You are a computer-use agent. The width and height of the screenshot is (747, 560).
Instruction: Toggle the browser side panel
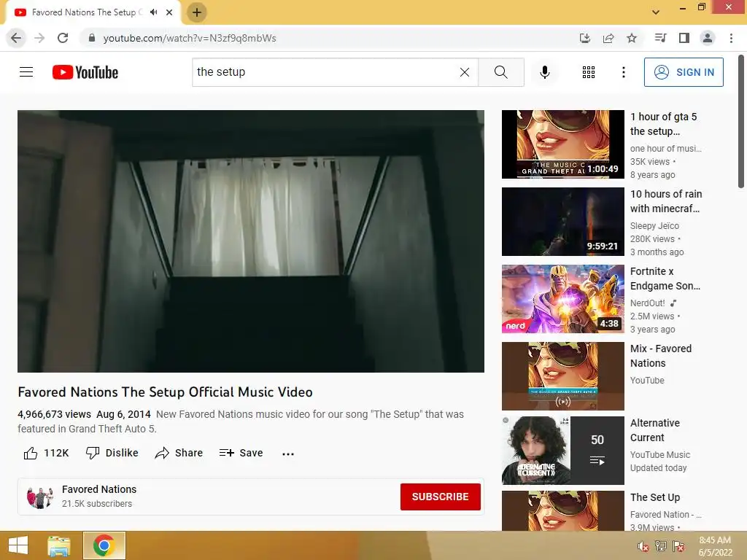684,38
